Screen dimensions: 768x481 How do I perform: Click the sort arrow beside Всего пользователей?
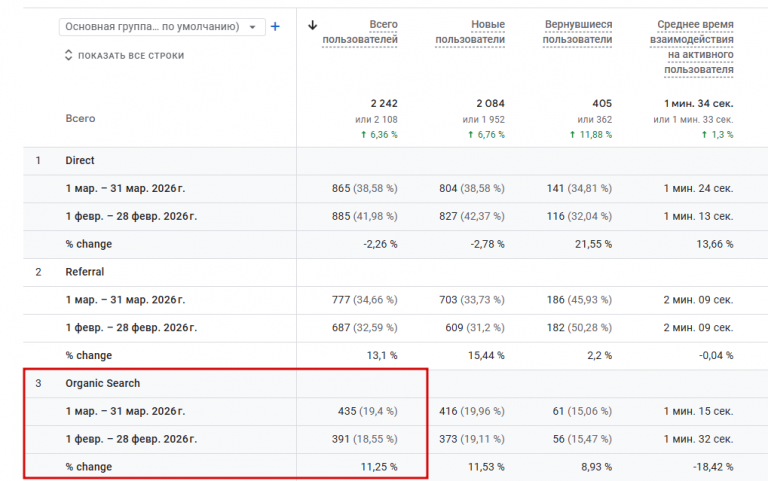tap(313, 26)
